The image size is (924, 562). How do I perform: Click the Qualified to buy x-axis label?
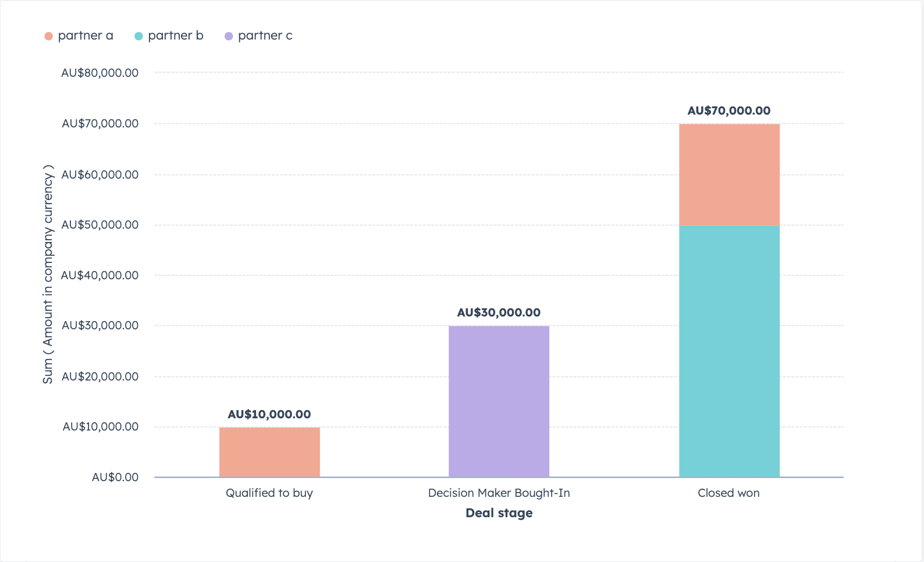coord(269,493)
